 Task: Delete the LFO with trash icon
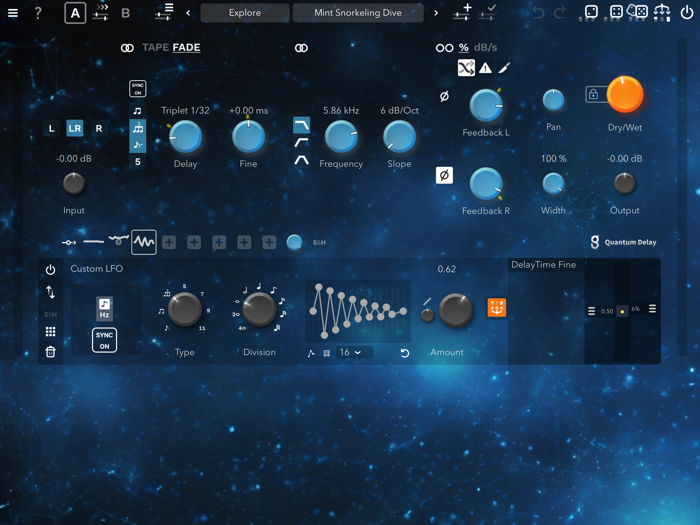50,352
